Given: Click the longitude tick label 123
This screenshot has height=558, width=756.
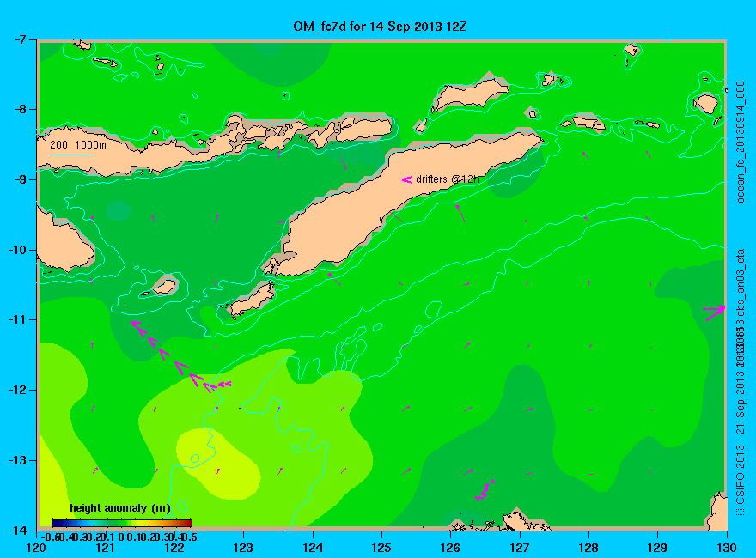Looking at the screenshot, I should [x=243, y=548].
